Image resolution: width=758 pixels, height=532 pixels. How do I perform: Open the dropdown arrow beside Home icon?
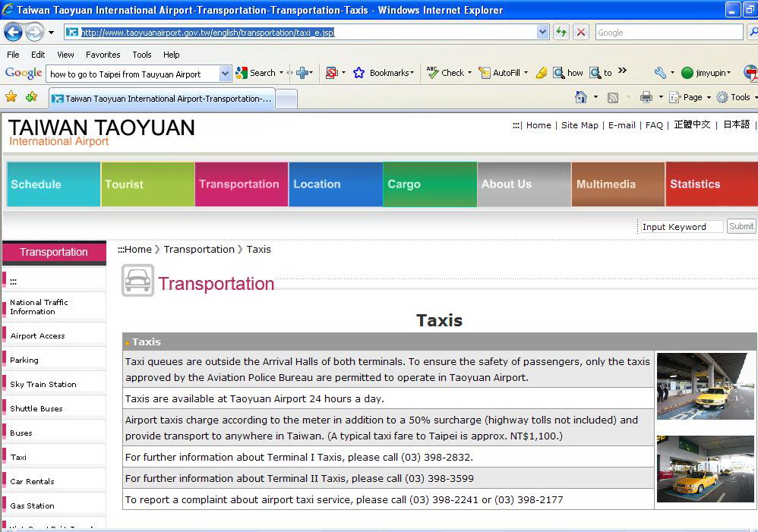(595, 97)
